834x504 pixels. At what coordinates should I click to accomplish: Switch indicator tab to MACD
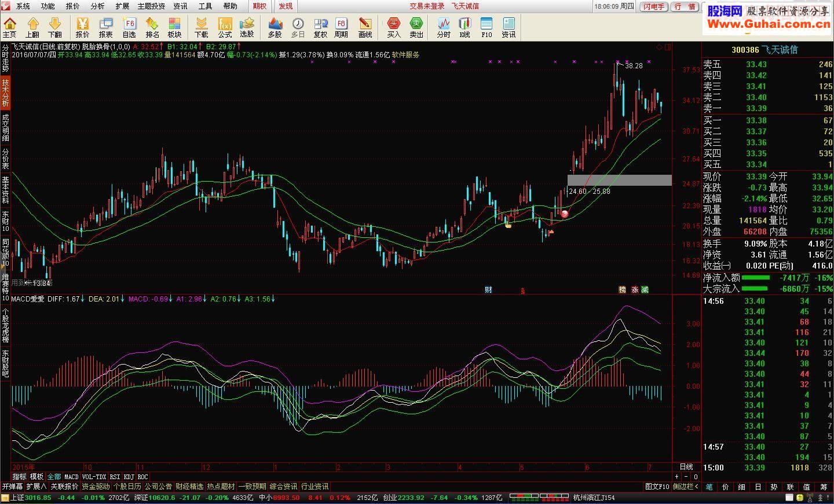click(71, 477)
